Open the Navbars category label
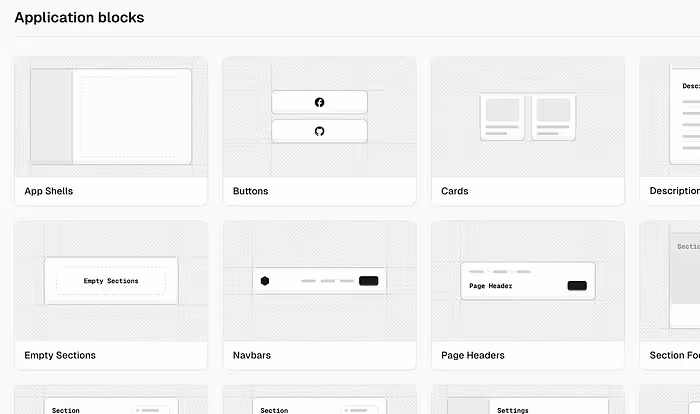Screen dimensions: 700x414 252,355
